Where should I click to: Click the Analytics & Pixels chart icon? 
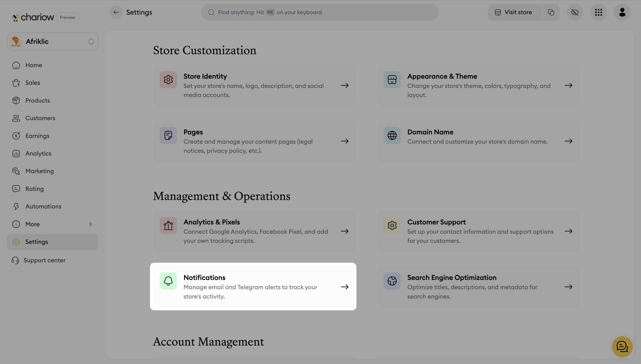(x=168, y=225)
